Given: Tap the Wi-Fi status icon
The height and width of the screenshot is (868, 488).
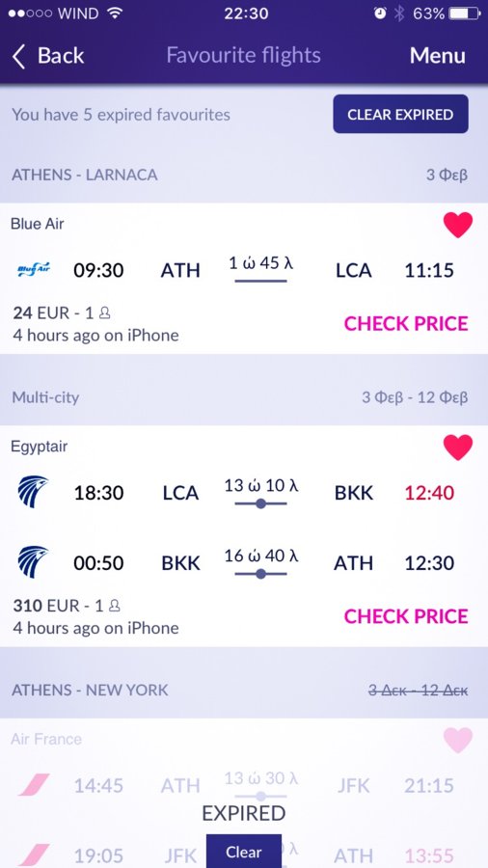Looking at the screenshot, I should [115, 14].
